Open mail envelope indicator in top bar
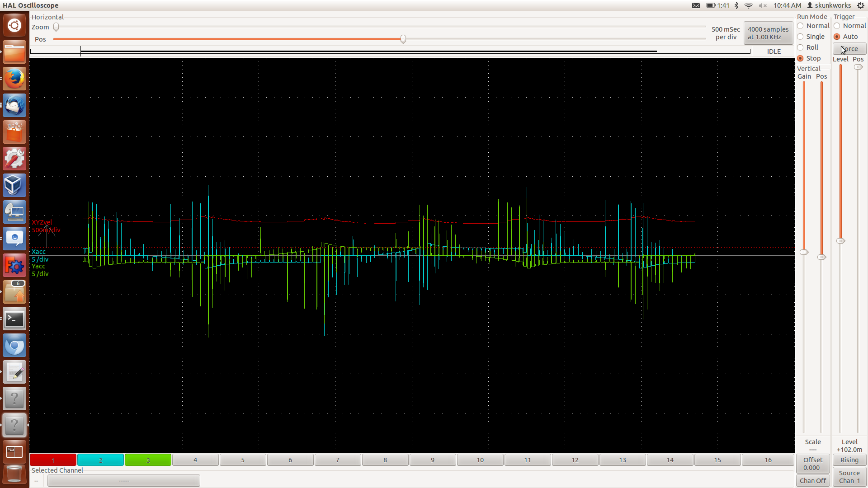The width and height of the screenshot is (868, 488). click(696, 5)
